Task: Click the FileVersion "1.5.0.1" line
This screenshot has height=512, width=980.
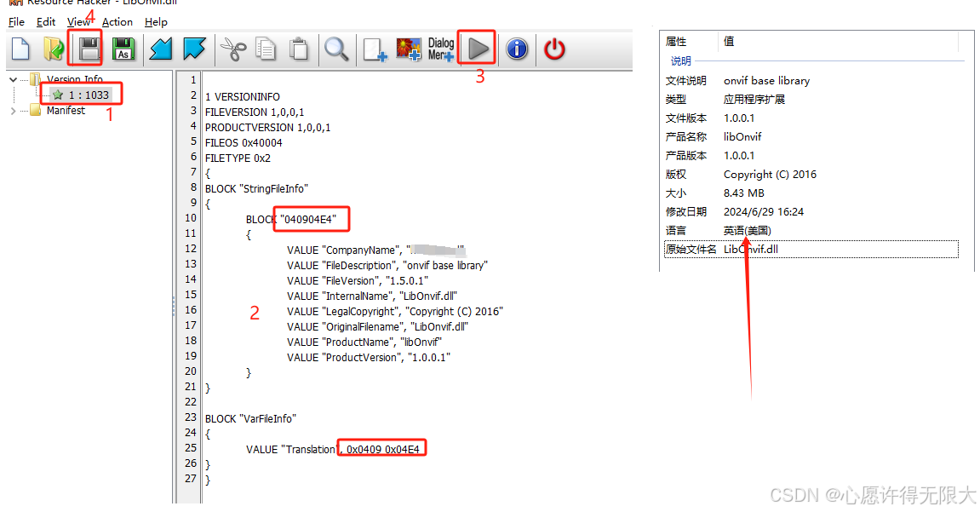Action: (358, 280)
